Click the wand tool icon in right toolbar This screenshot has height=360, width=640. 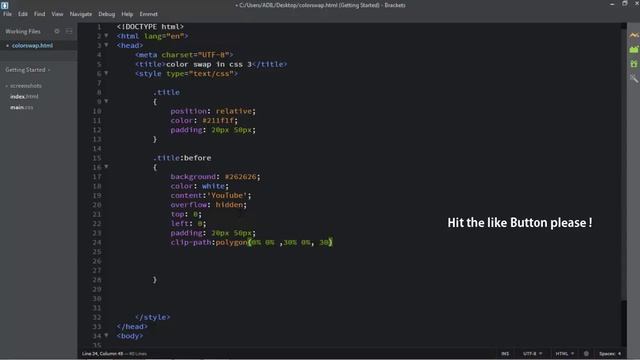(x=633, y=78)
